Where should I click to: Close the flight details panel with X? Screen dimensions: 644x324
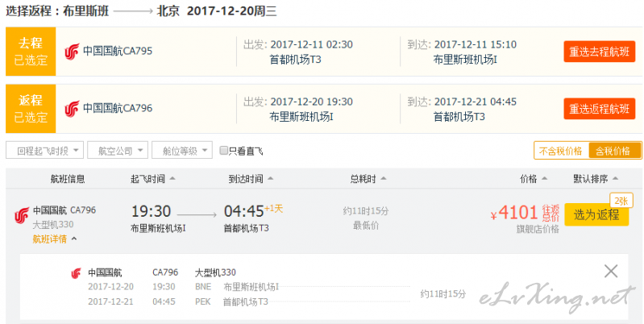coord(611,271)
